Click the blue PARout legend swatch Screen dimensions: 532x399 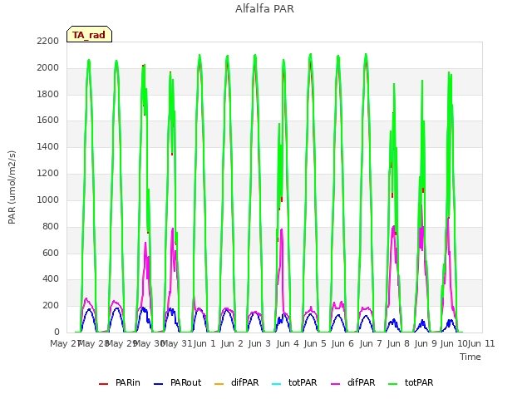click(x=159, y=384)
